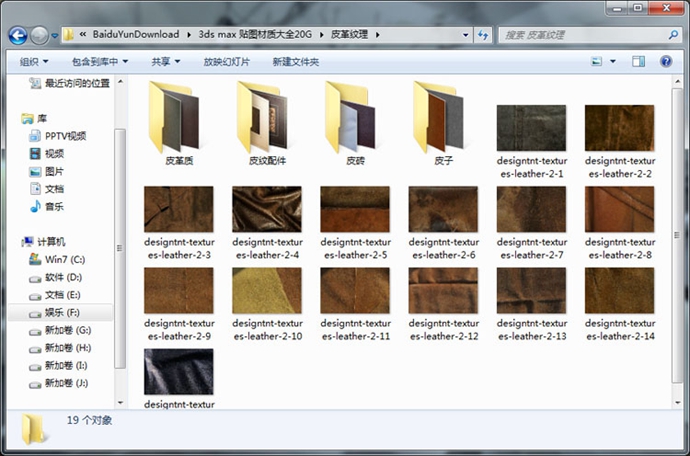Click 3ds max 贴图材质大全20G breadcrumb
Viewport: 690px width, 456px height.
[255, 34]
